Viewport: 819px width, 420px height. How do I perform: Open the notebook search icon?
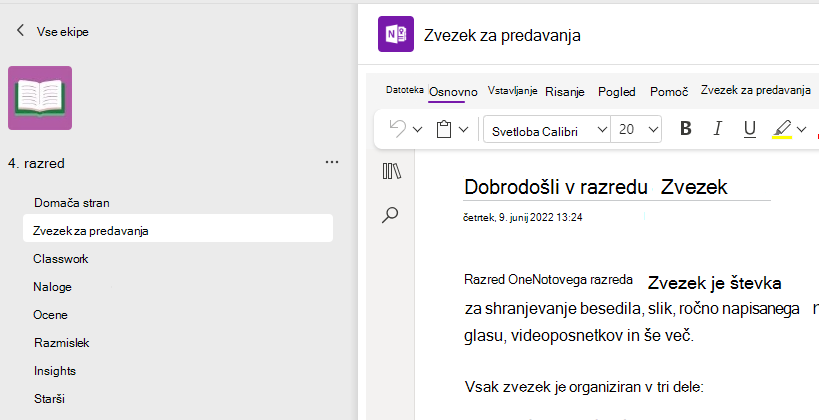tap(390, 215)
